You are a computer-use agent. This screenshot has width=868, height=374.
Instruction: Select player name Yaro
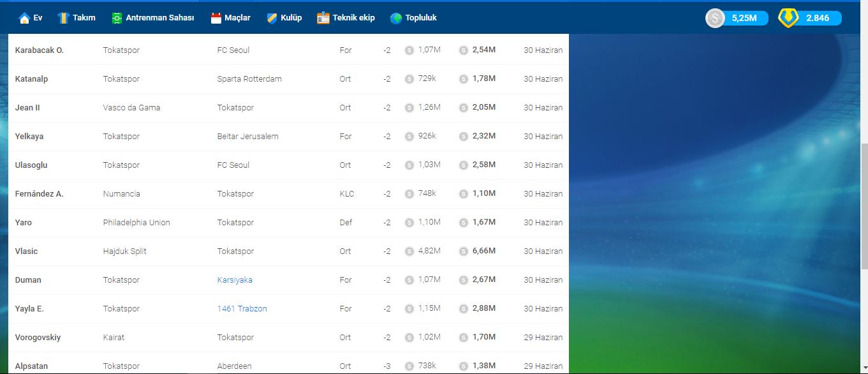click(x=23, y=222)
